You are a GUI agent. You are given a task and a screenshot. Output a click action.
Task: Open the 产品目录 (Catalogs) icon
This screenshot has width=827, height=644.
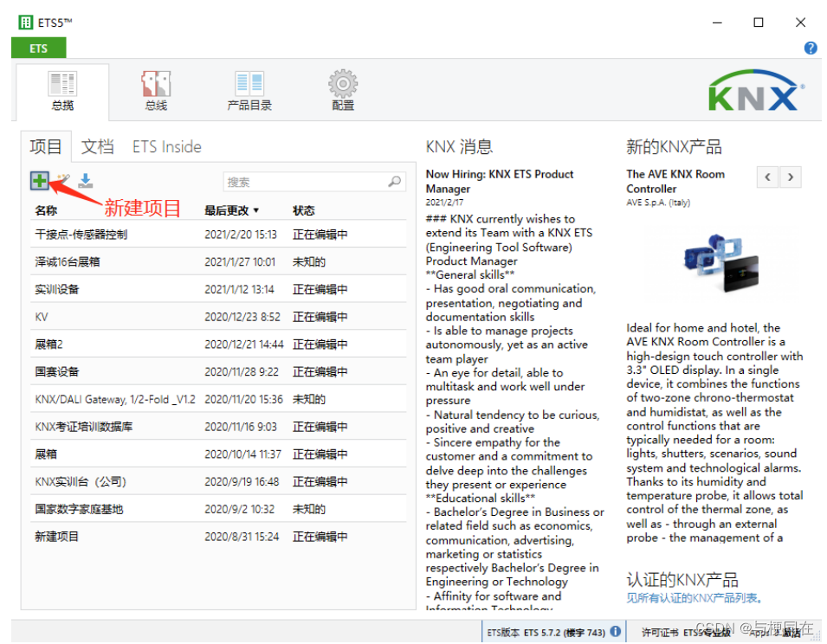pos(249,89)
